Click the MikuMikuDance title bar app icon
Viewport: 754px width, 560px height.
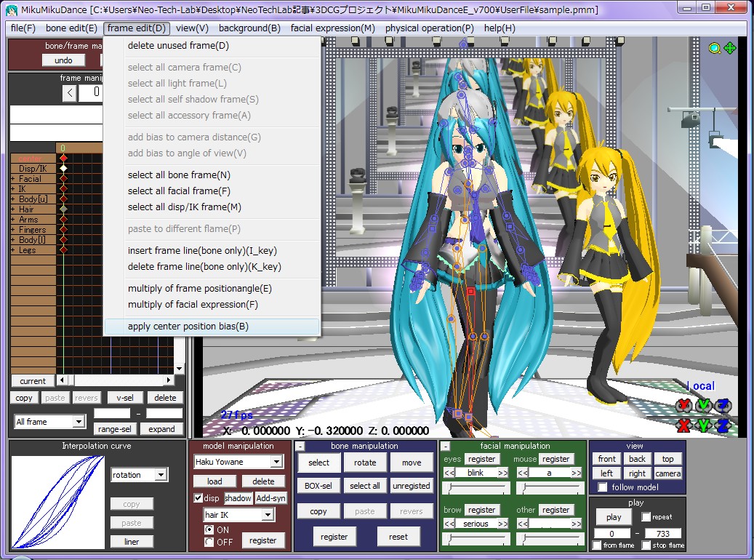click(12, 9)
